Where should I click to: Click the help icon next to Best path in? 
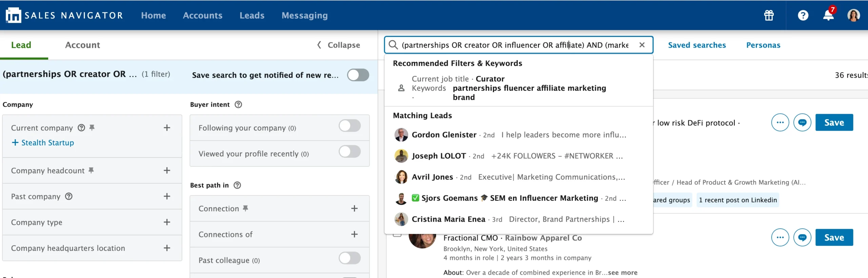[x=237, y=185]
